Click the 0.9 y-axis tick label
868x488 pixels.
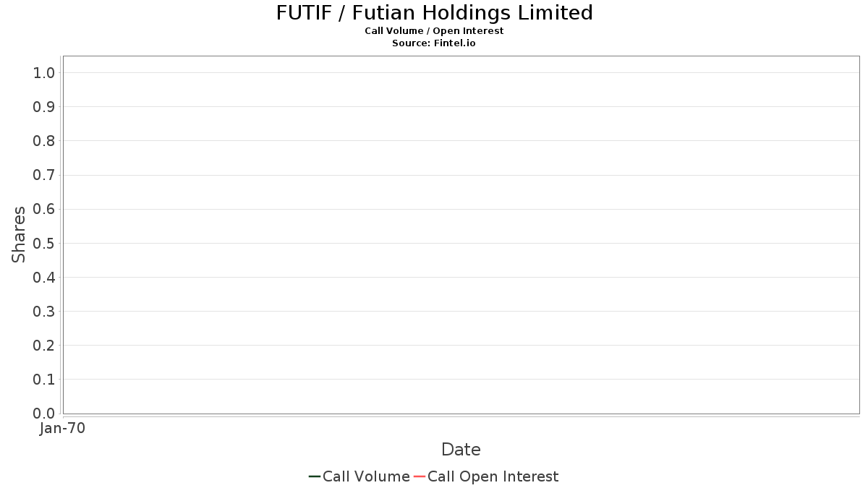point(44,107)
